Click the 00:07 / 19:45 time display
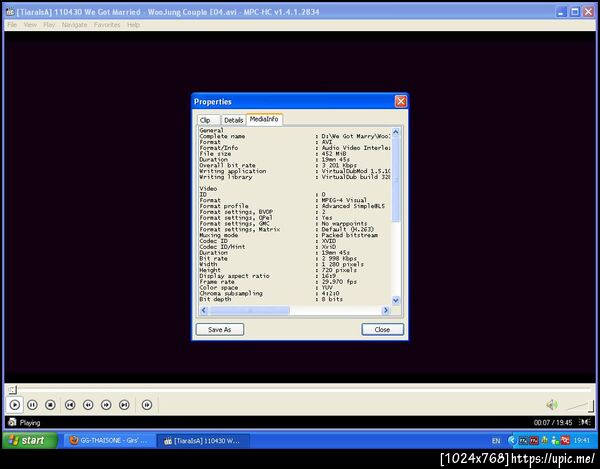 click(553, 422)
